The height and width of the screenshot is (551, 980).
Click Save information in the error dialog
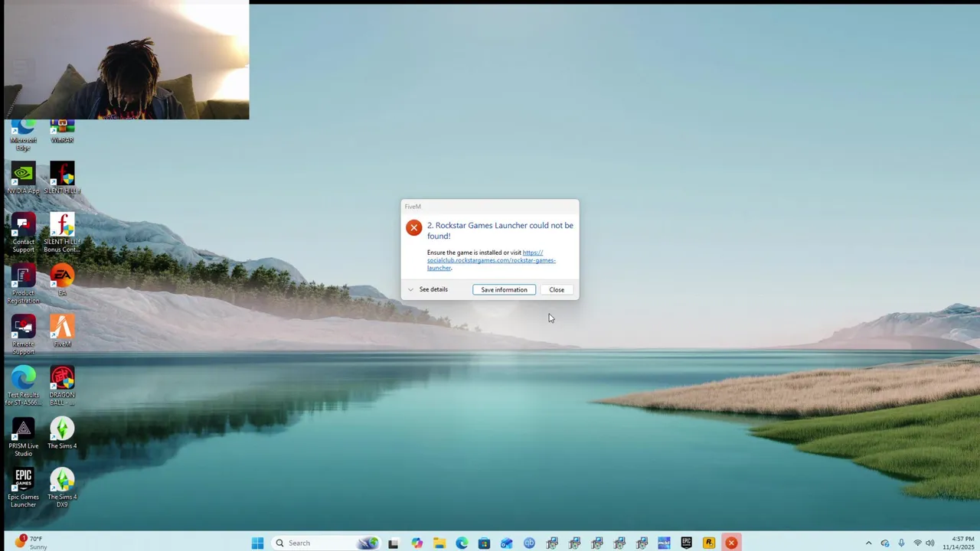pos(504,290)
